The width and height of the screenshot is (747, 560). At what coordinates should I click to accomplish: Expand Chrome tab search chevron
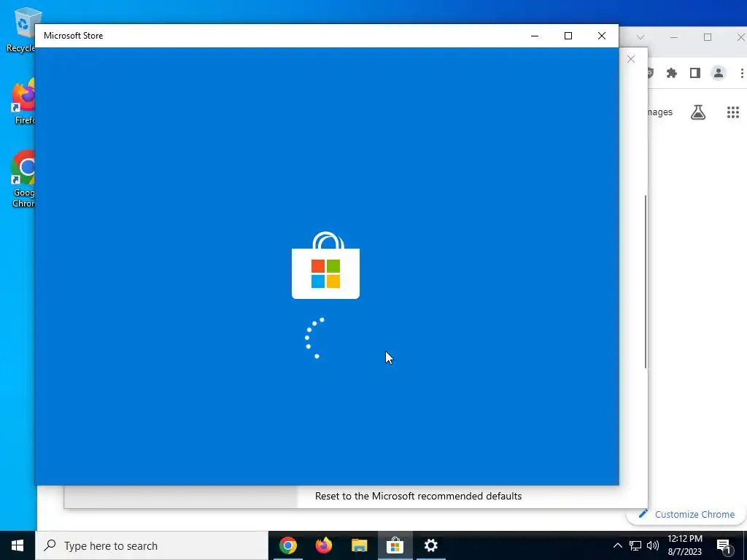click(640, 37)
